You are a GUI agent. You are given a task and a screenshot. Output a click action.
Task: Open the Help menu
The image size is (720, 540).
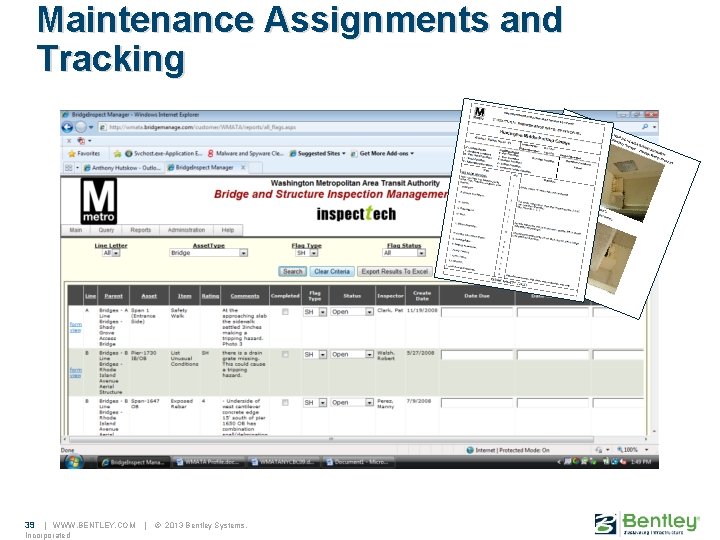coord(228,230)
